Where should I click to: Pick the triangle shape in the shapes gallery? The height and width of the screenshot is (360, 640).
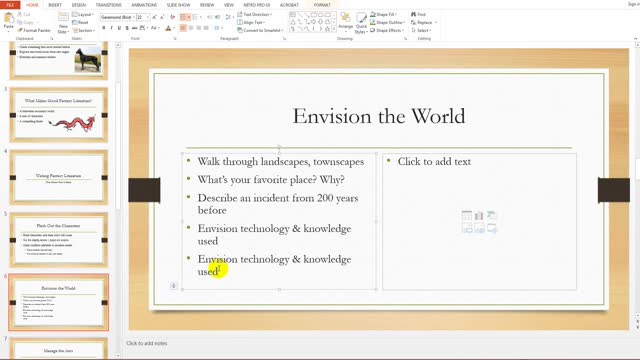coord(293,22)
